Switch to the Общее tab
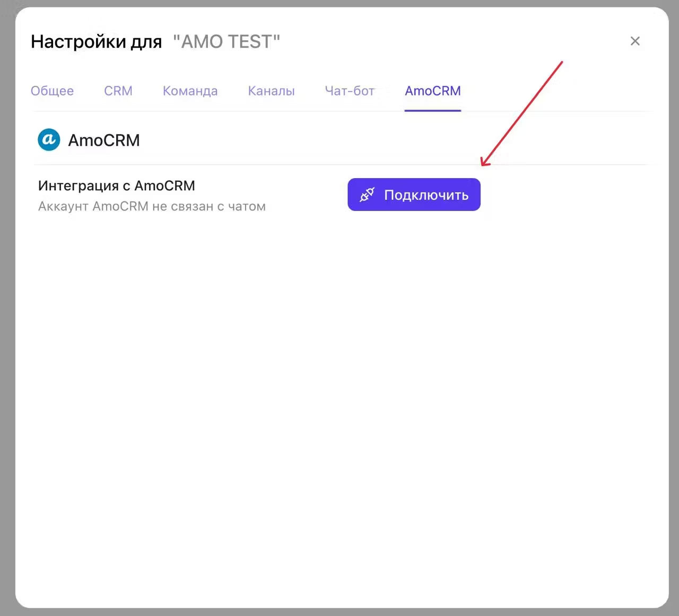Screen dimensions: 679x616 click(x=52, y=91)
